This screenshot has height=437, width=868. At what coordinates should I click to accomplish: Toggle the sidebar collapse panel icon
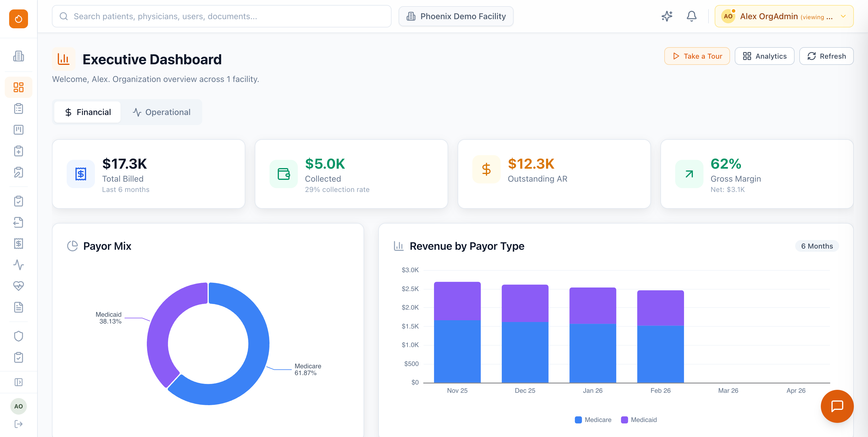19,382
